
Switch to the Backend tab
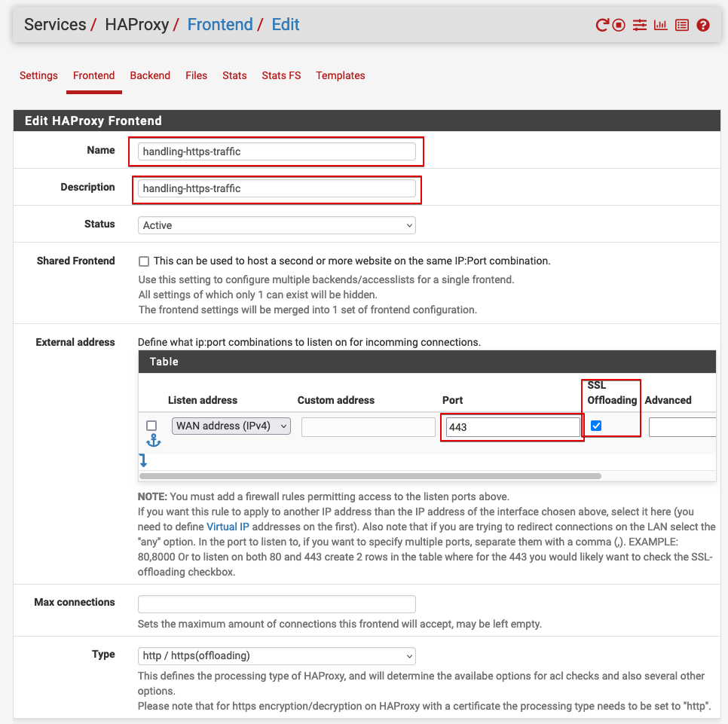150,75
